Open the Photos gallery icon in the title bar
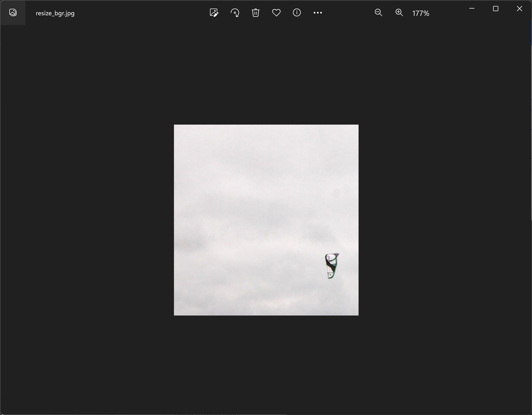This screenshot has height=415, width=532. [13, 12]
